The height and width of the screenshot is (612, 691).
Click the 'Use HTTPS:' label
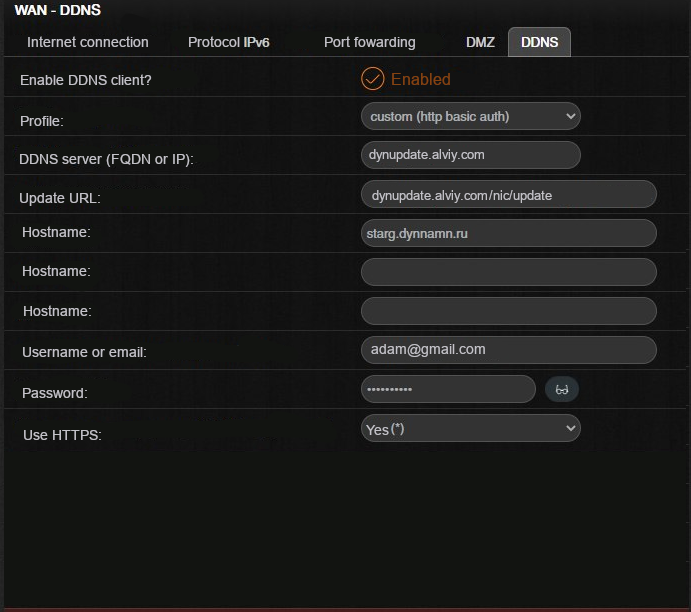62,435
